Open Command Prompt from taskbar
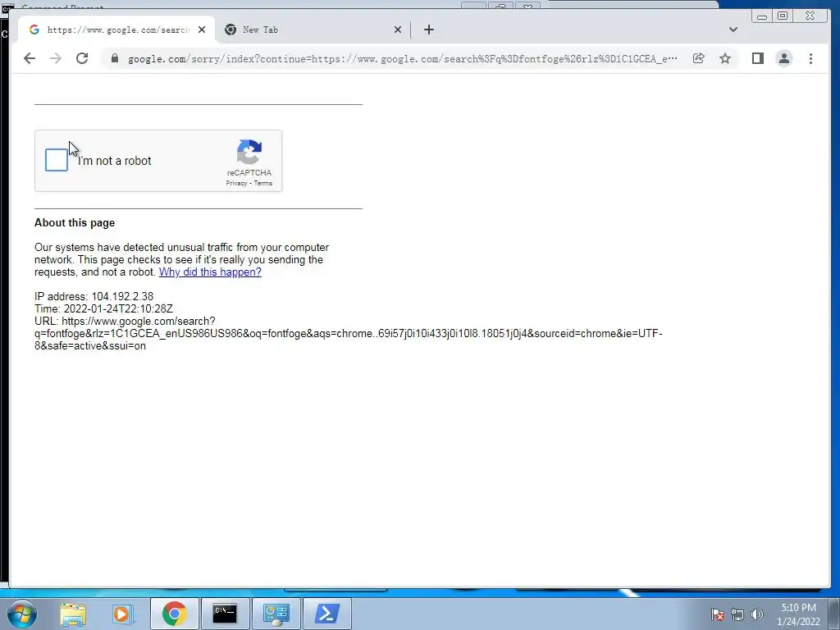Screen dimensions: 840x630 [225, 614]
